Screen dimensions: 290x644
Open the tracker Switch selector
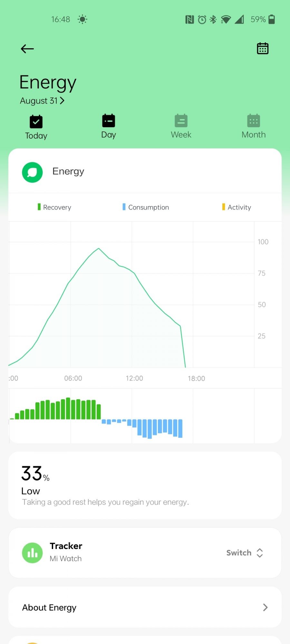coord(245,553)
